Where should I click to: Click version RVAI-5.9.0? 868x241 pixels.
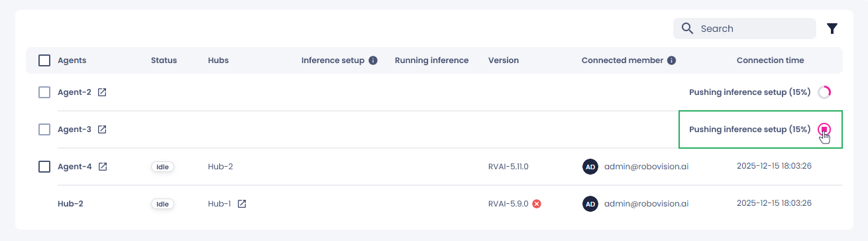[508, 204]
